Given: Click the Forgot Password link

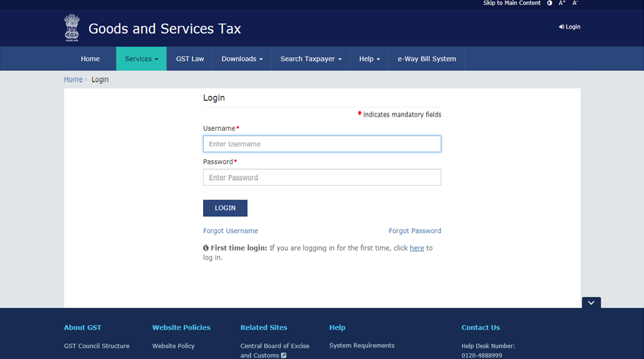Looking at the screenshot, I should tap(415, 231).
